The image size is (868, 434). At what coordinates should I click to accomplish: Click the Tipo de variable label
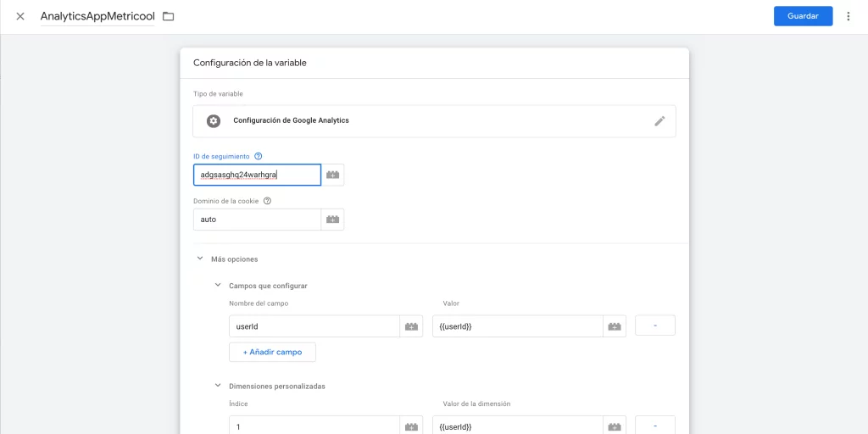[x=218, y=94]
